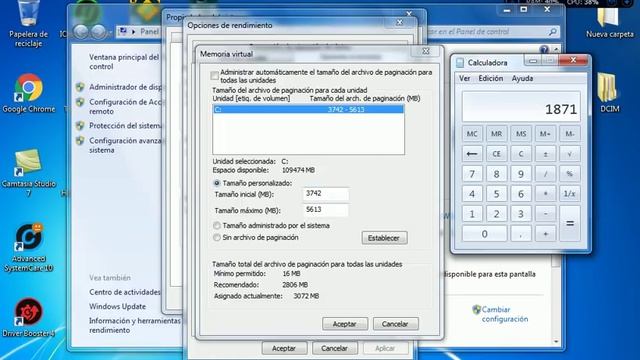The height and width of the screenshot is (360, 640).
Task: Click calculator CE key
Action: [x=496, y=154]
